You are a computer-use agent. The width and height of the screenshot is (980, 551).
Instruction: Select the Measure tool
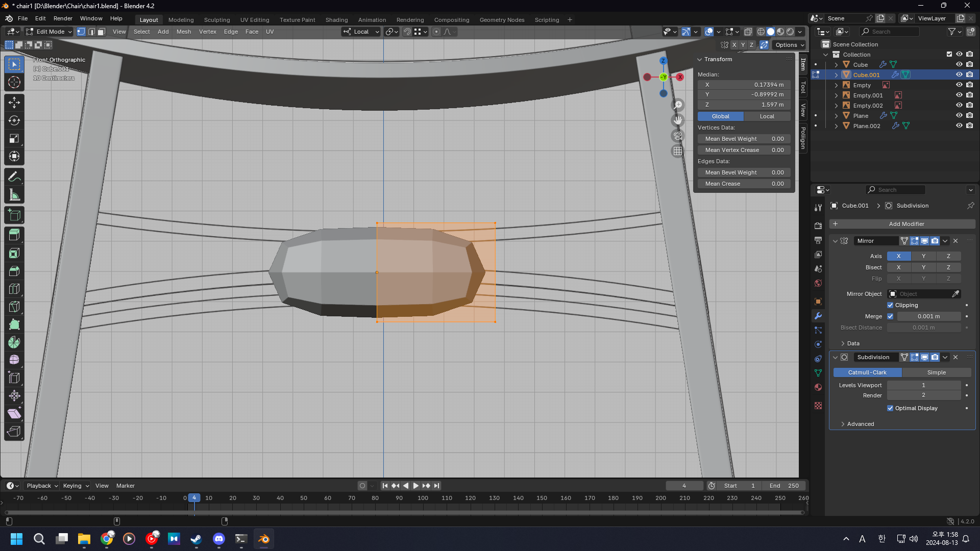point(14,195)
